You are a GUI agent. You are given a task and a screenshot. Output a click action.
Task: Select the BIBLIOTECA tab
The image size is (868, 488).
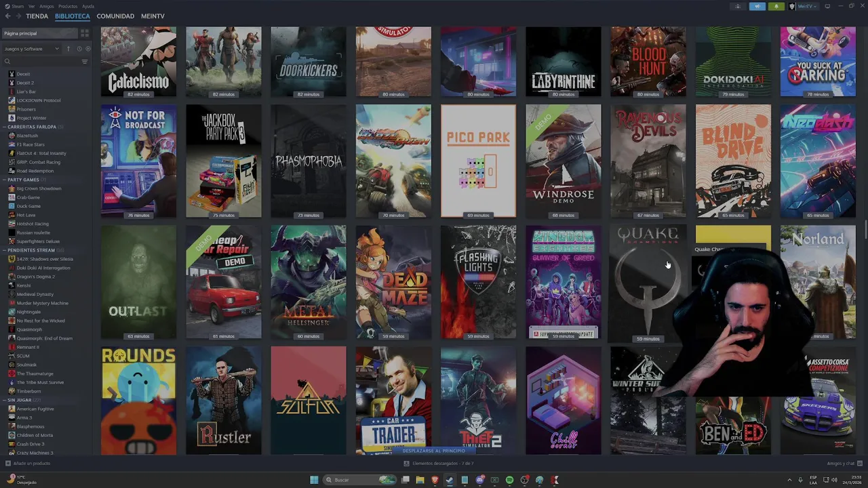point(72,16)
